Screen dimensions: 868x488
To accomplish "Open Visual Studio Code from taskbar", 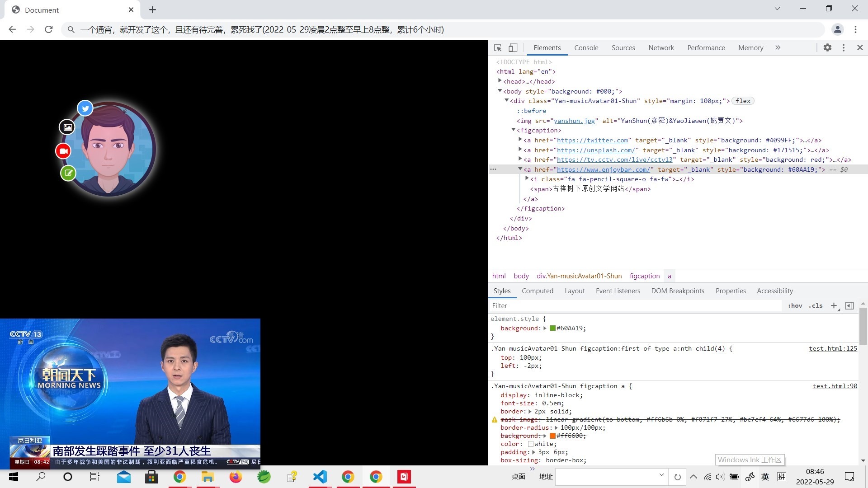I will 320,476.
